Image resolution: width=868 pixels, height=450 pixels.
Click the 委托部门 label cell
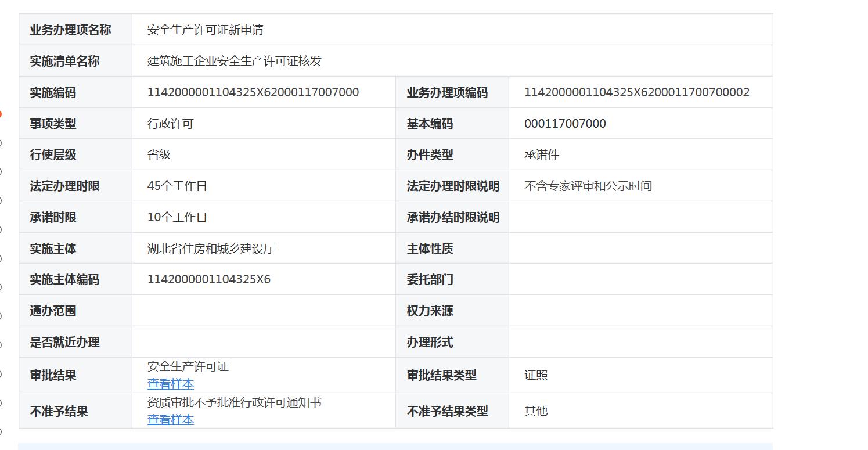point(452,279)
